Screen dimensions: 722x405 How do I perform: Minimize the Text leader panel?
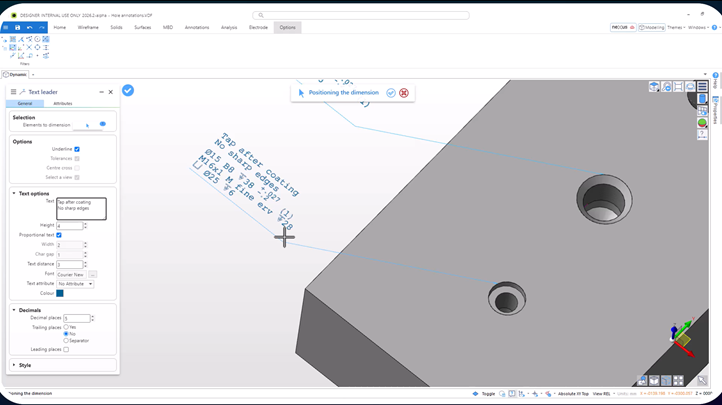pos(101,92)
